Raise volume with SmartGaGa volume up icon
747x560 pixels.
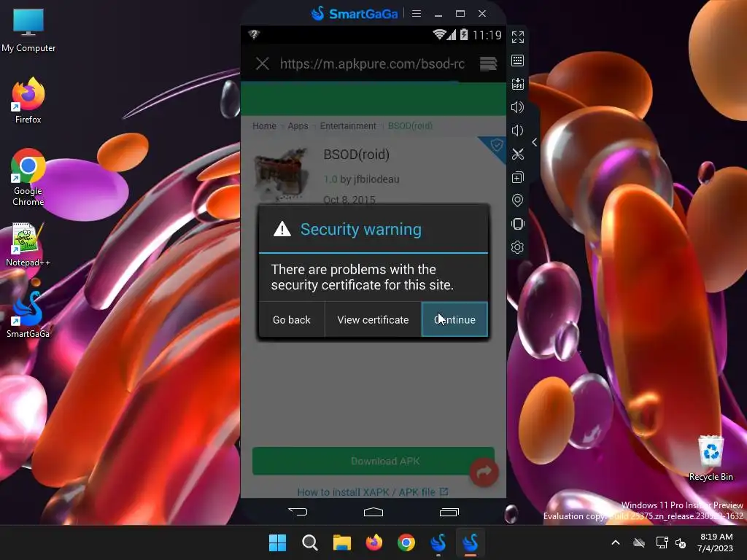(x=517, y=107)
